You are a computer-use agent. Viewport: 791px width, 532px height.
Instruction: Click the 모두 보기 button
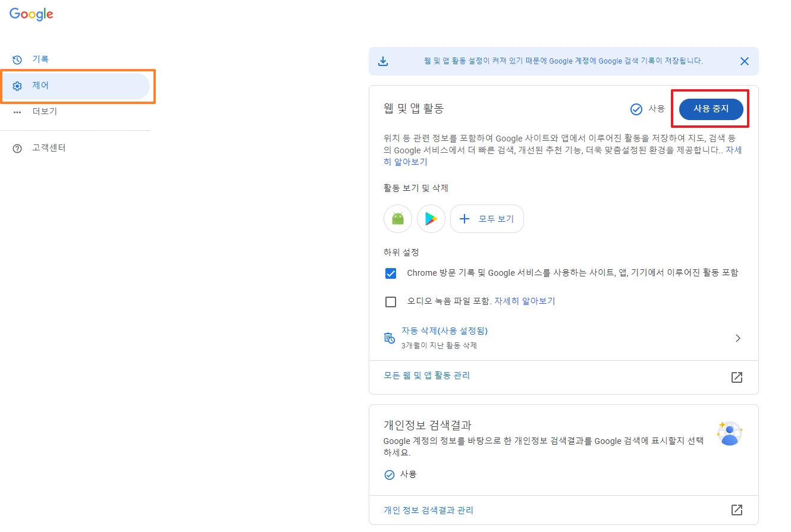point(487,219)
